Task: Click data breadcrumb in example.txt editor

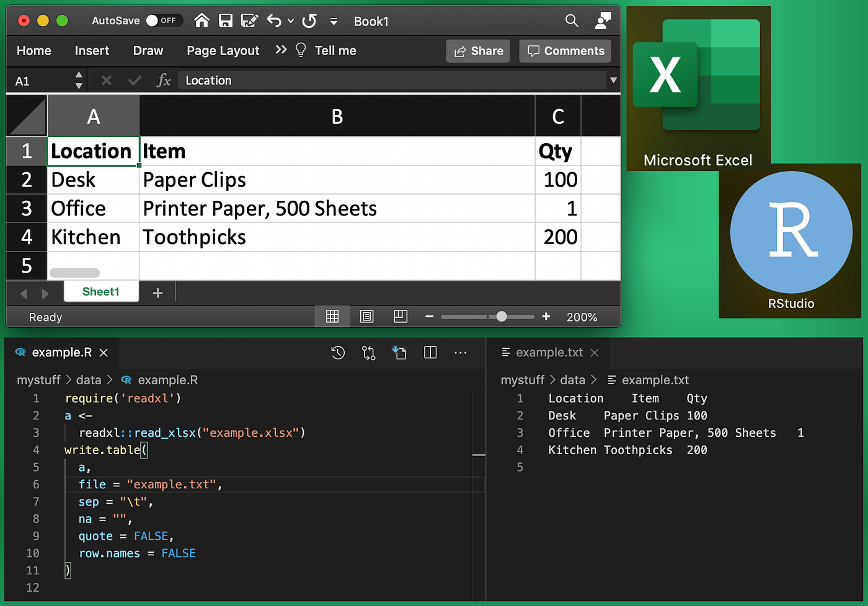Action: point(572,380)
